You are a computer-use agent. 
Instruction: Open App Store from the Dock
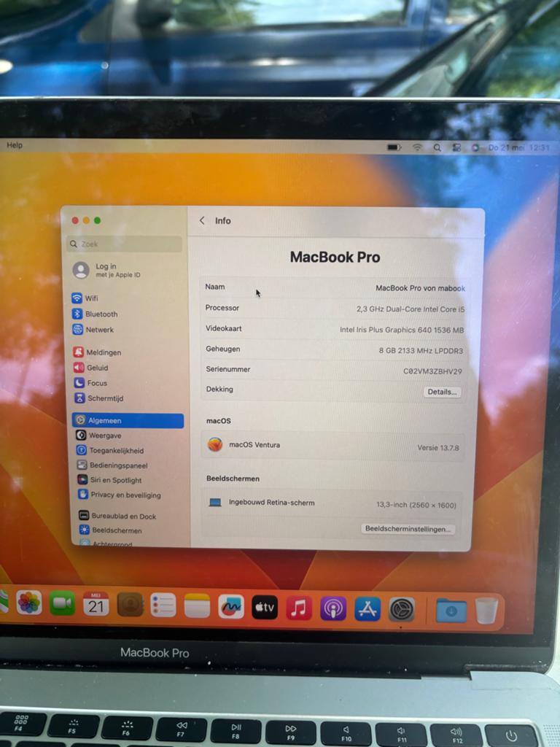click(x=367, y=609)
